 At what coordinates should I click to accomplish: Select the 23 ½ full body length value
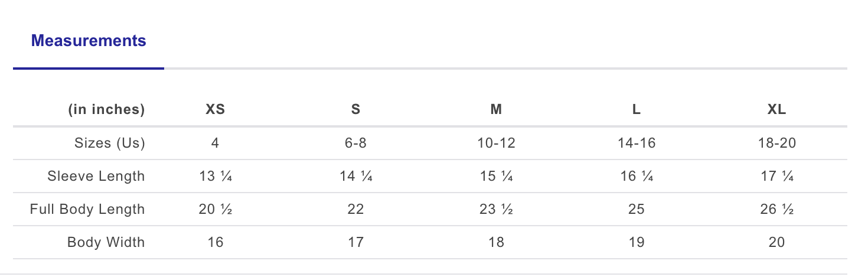point(496,209)
